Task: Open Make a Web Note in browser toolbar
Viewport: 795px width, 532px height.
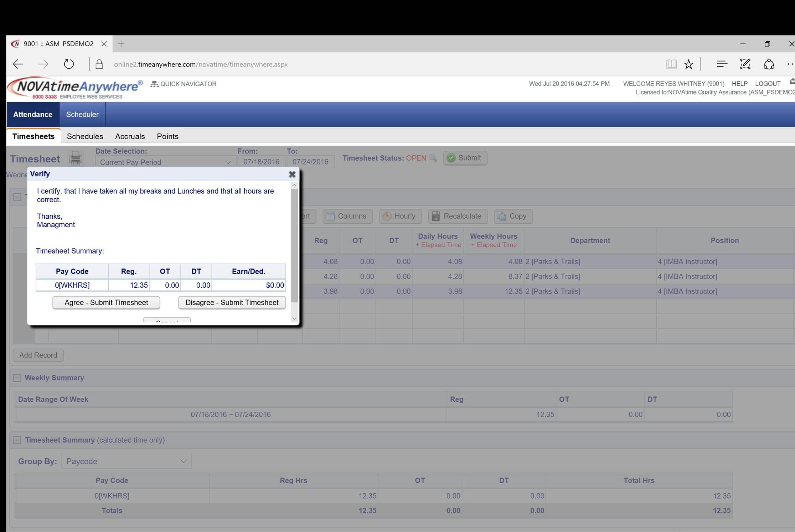Action: (745, 64)
